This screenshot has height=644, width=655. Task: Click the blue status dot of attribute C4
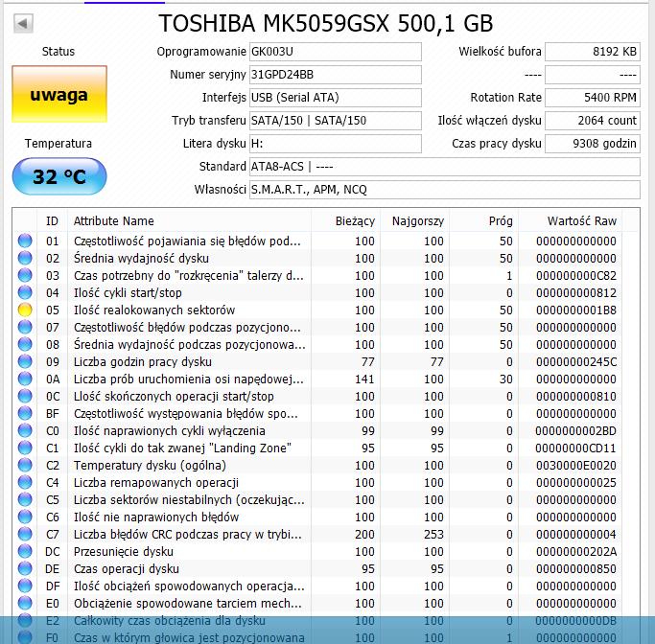click(25, 482)
